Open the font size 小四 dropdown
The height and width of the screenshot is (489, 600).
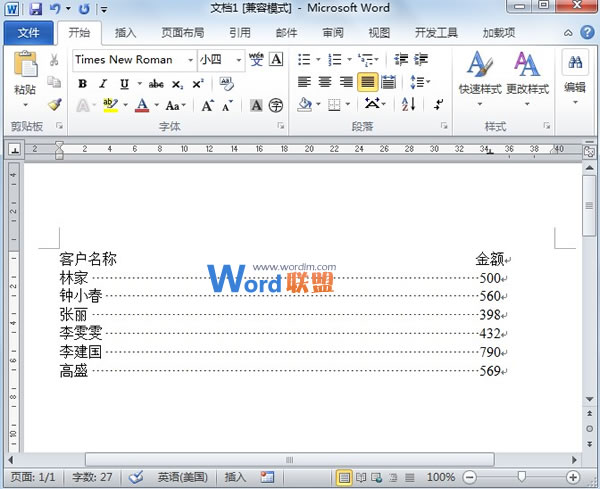tap(239, 60)
